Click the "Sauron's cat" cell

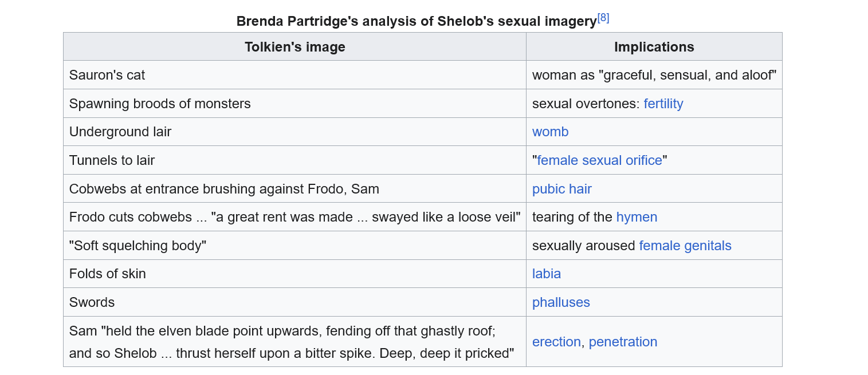107,75
